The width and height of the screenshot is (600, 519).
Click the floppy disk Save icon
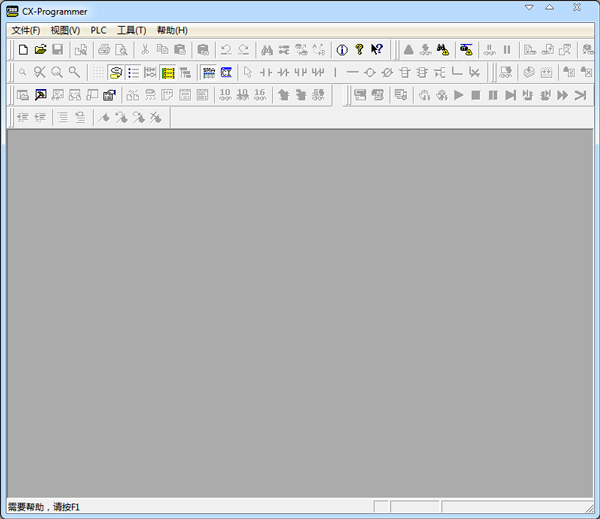coord(57,50)
